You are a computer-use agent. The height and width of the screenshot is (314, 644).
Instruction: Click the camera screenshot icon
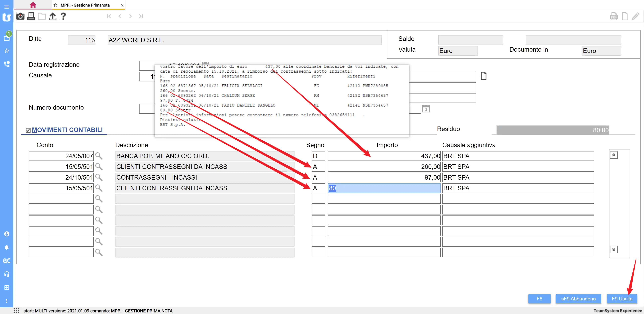click(x=20, y=16)
